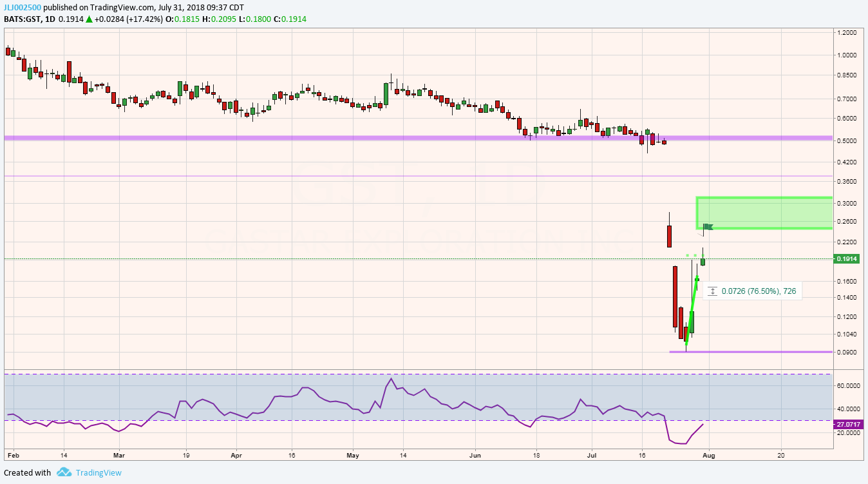Viewport: 868px width, 484px height.
Task: Select the BATS:GST, 1D symbol label
Action: coord(29,19)
